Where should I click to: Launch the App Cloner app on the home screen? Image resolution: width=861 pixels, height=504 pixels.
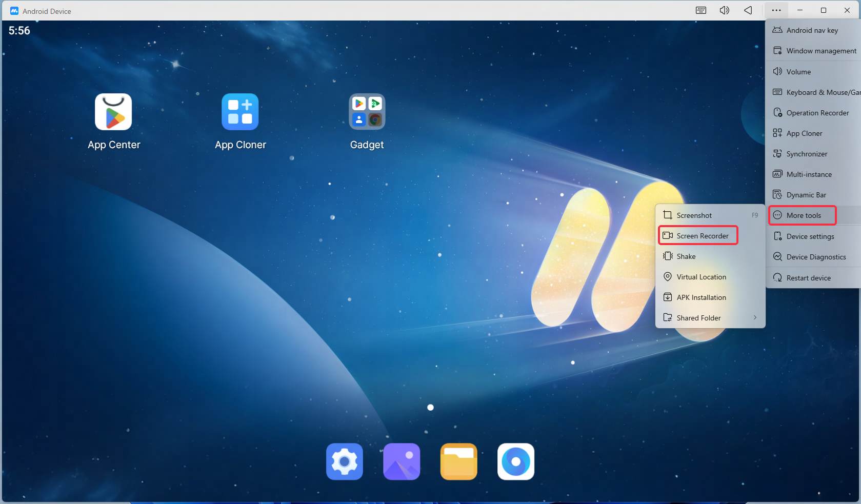(240, 112)
